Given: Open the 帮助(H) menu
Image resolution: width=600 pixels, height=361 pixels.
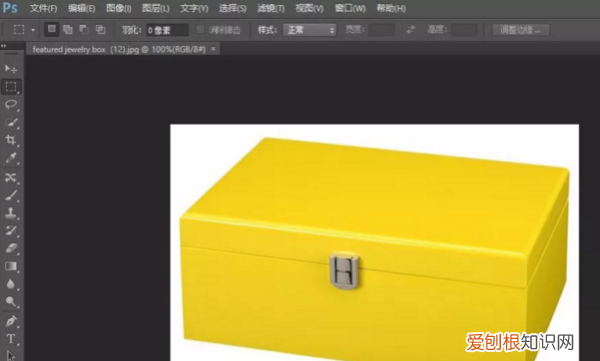Looking at the screenshot, I should pos(391,8).
